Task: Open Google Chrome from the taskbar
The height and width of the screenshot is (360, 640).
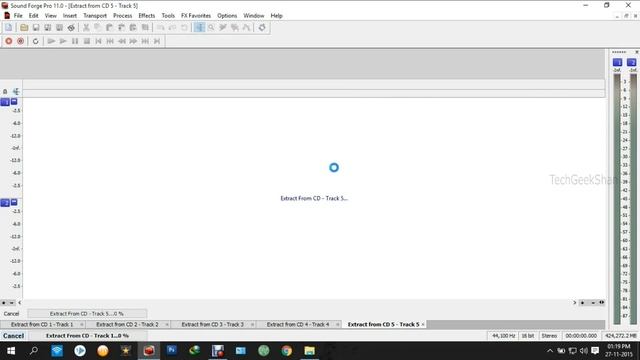Action: point(287,351)
